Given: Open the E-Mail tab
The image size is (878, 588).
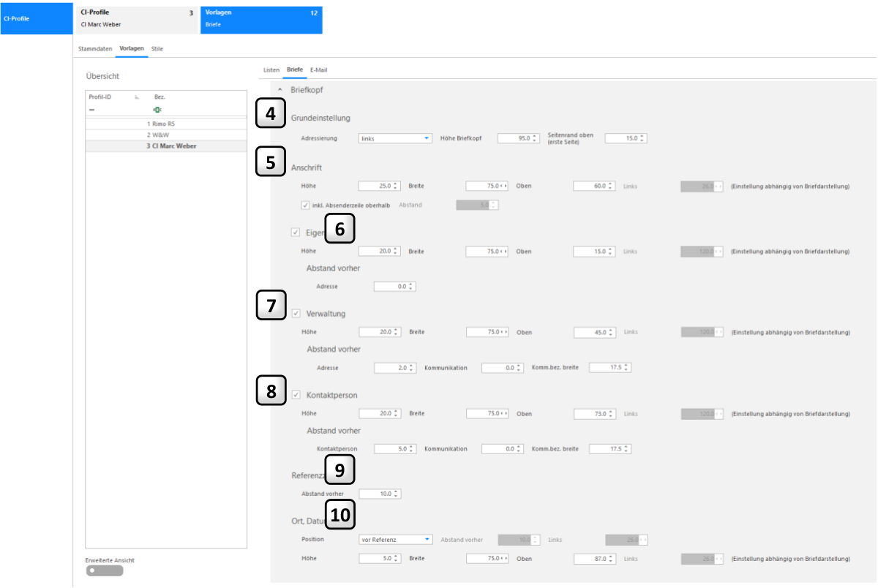Looking at the screenshot, I should coord(319,69).
